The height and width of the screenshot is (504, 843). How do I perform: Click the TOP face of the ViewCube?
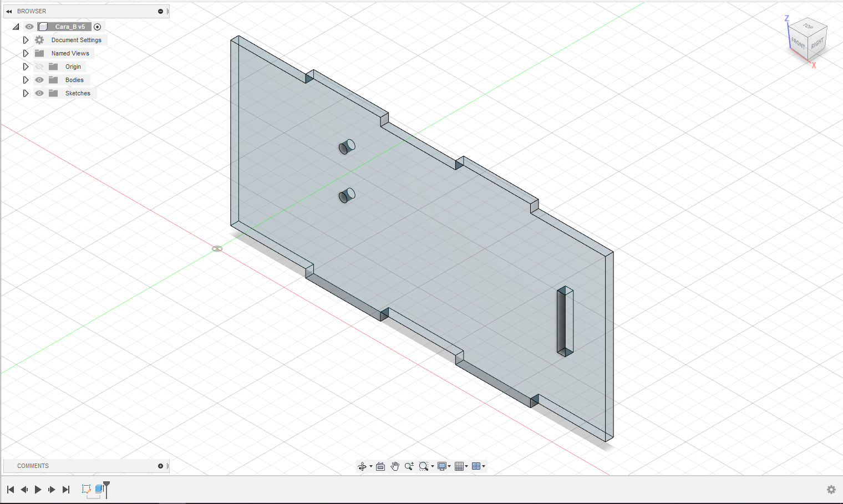(x=808, y=26)
